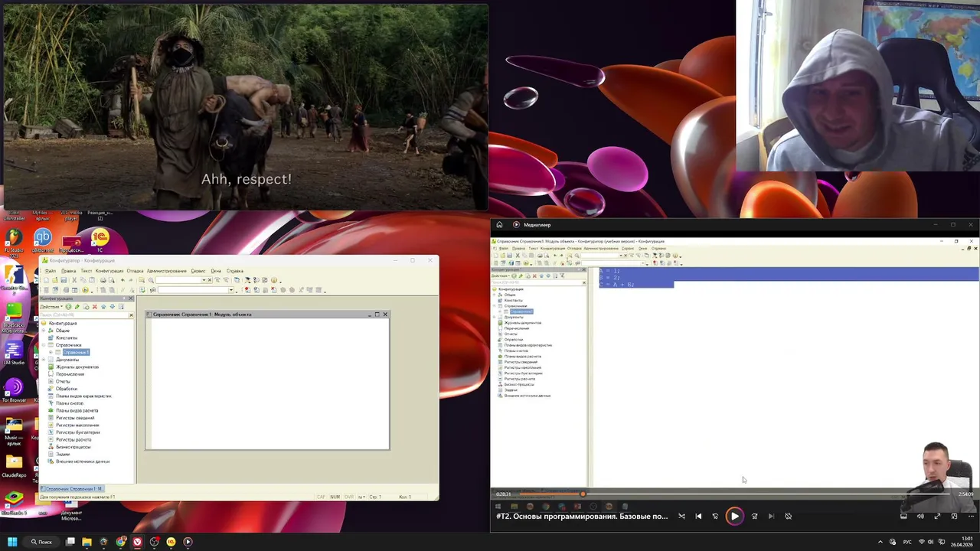Screen dimensions: 980x551
Task: Switch Media Player to mini view
Action: pos(954,516)
